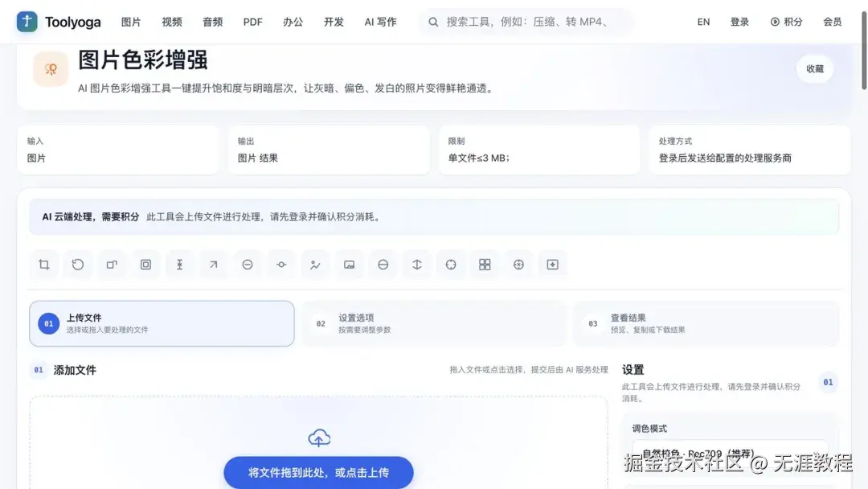The width and height of the screenshot is (868, 489).
Task: Click the AI 云端处理，需要积分 notice text
Action: (x=91, y=216)
